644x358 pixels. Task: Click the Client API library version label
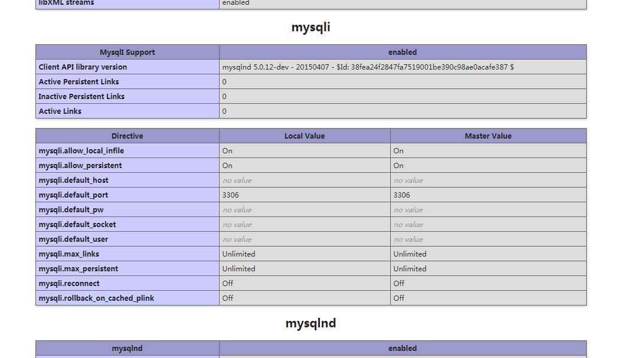(x=83, y=67)
